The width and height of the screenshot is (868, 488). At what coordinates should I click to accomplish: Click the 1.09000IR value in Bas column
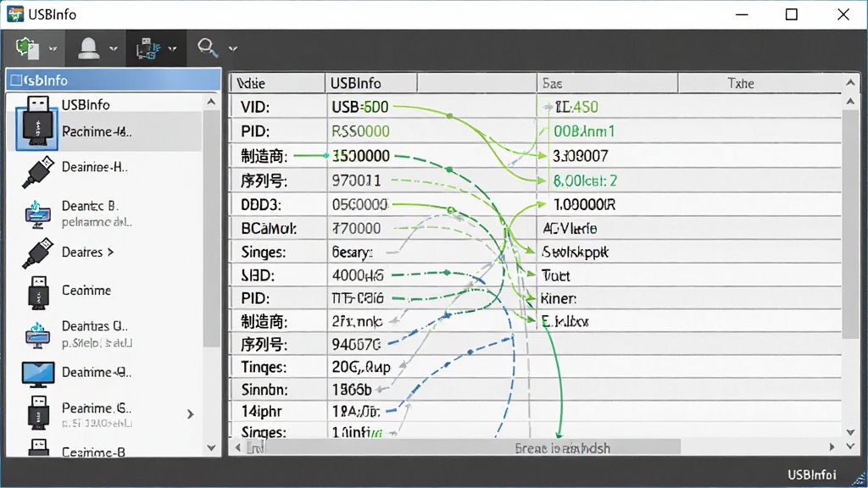585,205
